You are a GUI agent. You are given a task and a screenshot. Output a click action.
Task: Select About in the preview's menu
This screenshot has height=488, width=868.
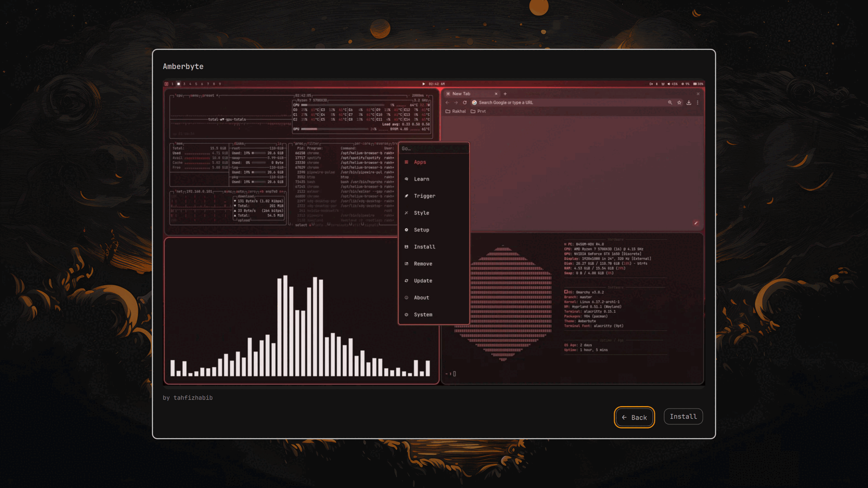(433, 298)
